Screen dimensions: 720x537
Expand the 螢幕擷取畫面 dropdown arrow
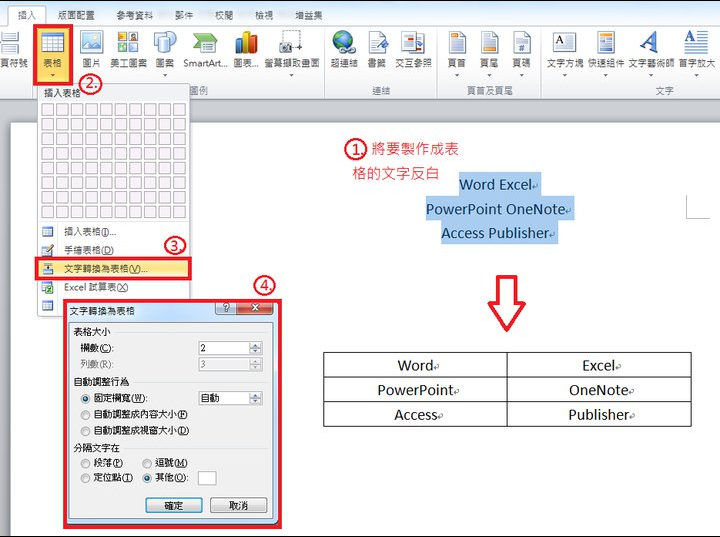pyautogui.click(x=292, y=75)
